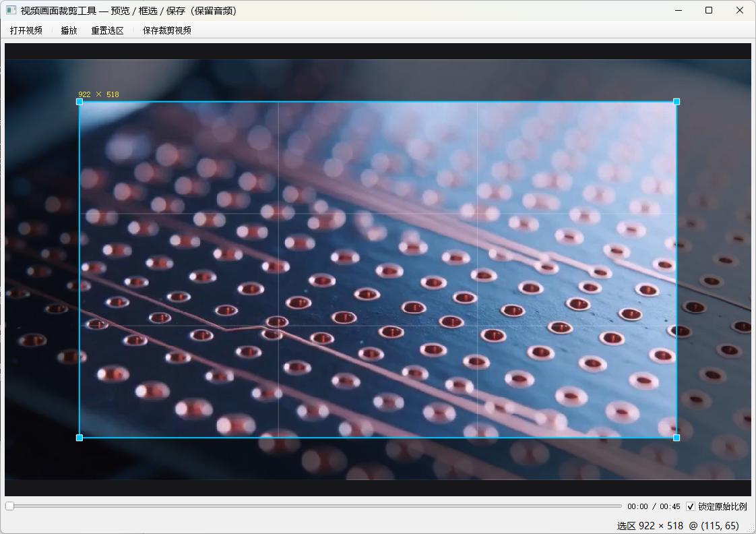Select the bottom-left crop handle
Viewport: 756px width, 534px height.
coord(80,438)
